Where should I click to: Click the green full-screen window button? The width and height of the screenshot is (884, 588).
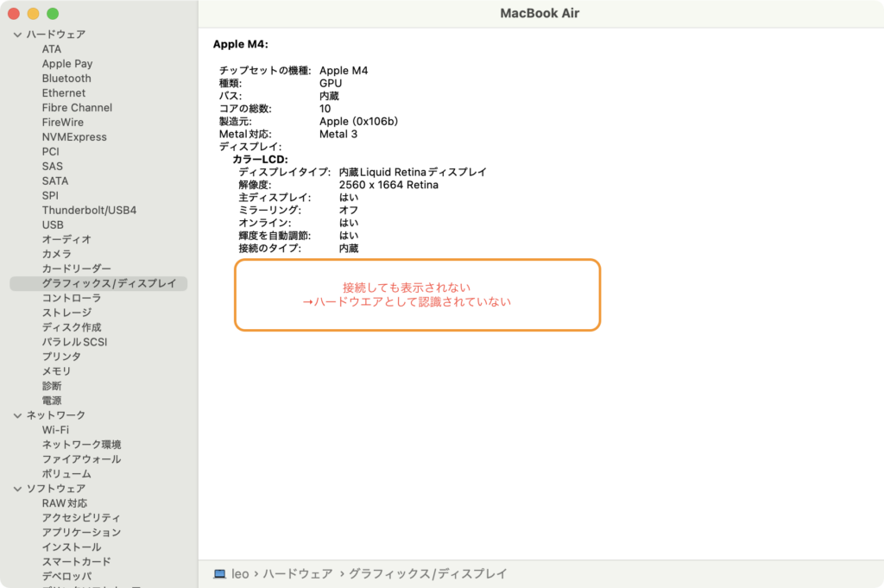tap(53, 14)
